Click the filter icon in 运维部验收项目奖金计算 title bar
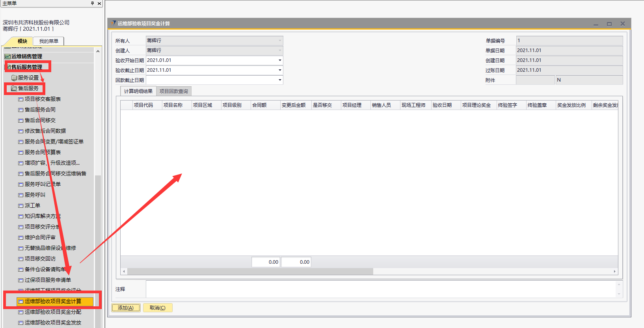The height and width of the screenshot is (328, 644). tap(114, 23)
